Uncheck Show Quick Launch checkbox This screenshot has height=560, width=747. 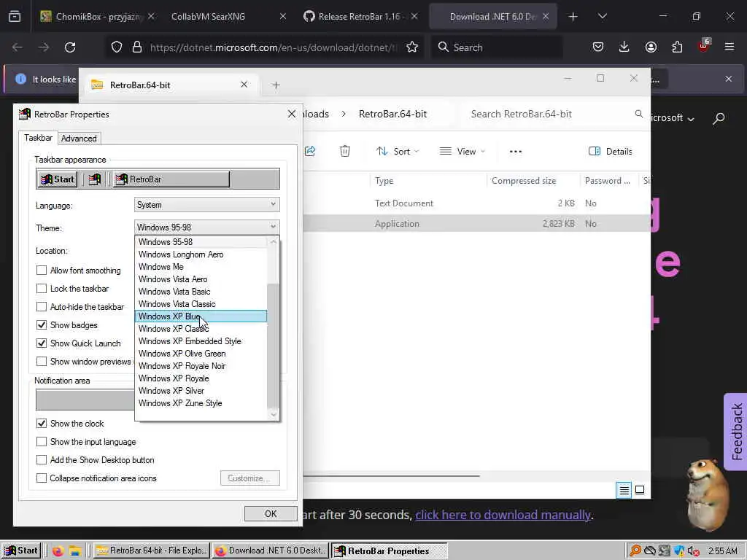click(x=42, y=343)
